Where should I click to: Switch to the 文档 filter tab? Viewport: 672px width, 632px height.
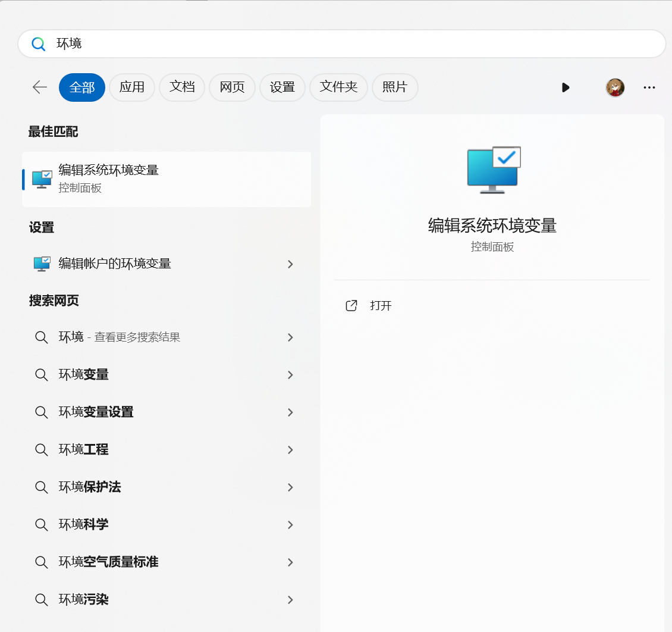point(182,87)
